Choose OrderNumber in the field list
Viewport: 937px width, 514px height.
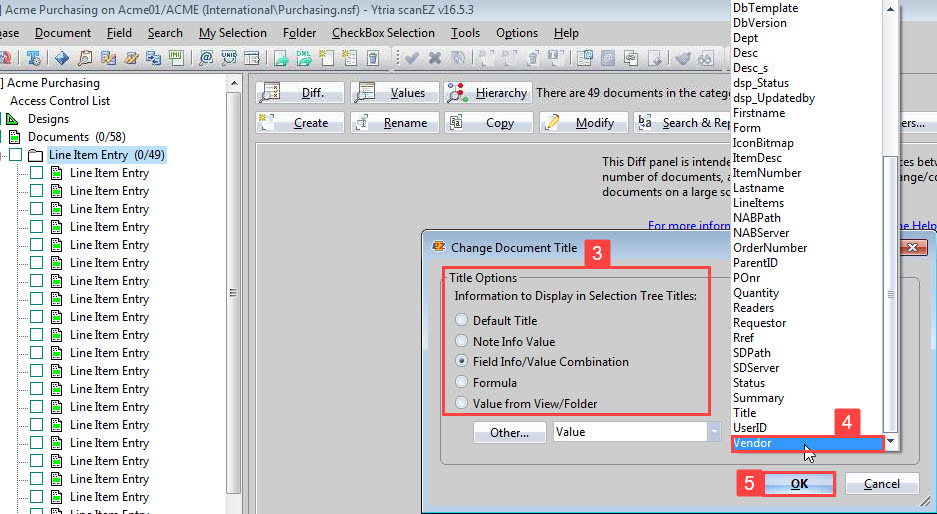coord(807,247)
